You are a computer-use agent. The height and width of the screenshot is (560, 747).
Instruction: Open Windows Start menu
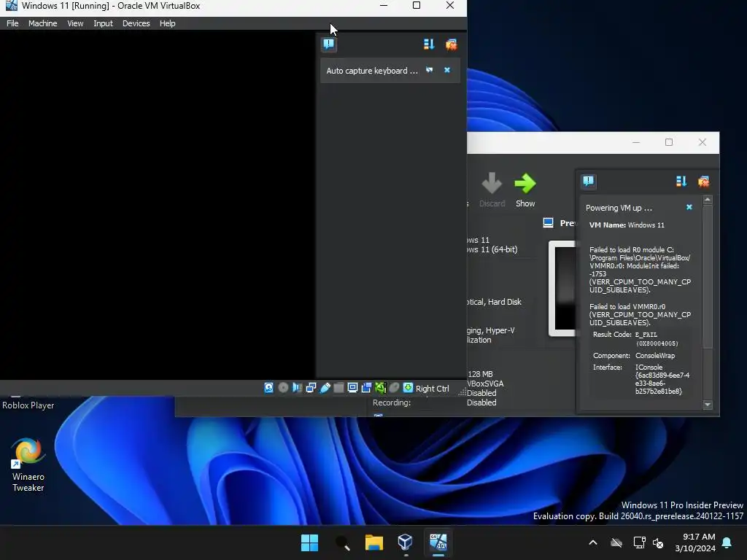(x=309, y=542)
